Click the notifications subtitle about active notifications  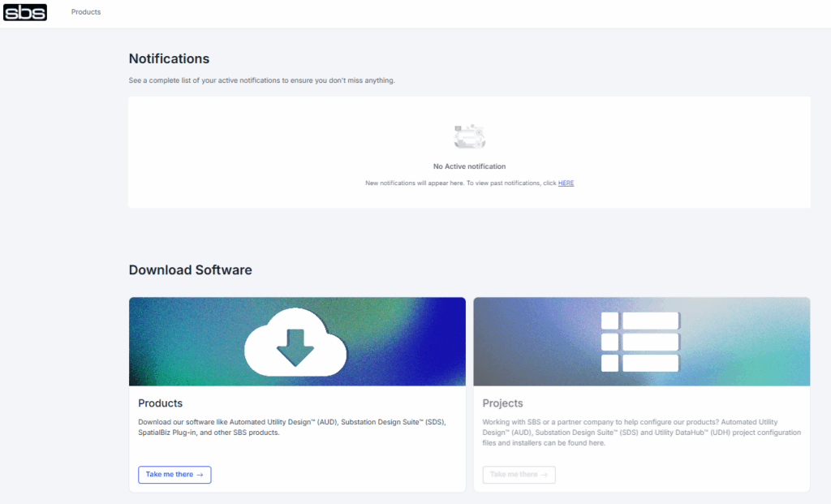tap(261, 80)
